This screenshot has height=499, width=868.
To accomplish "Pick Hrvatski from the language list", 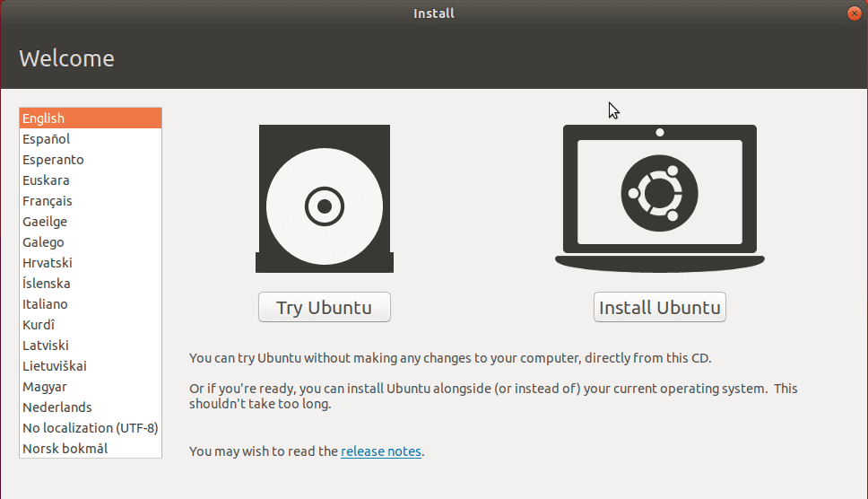I will coord(91,263).
